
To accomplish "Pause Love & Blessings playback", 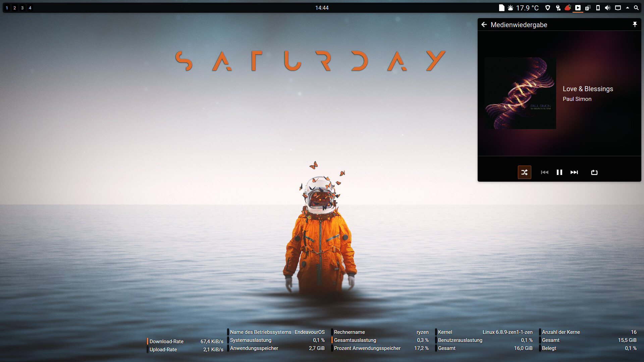I will [559, 172].
